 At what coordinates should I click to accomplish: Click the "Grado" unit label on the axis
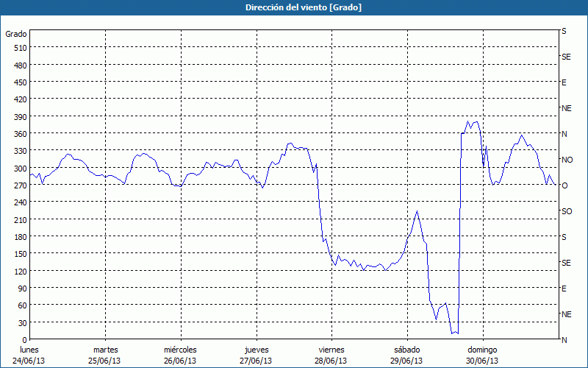16,34
